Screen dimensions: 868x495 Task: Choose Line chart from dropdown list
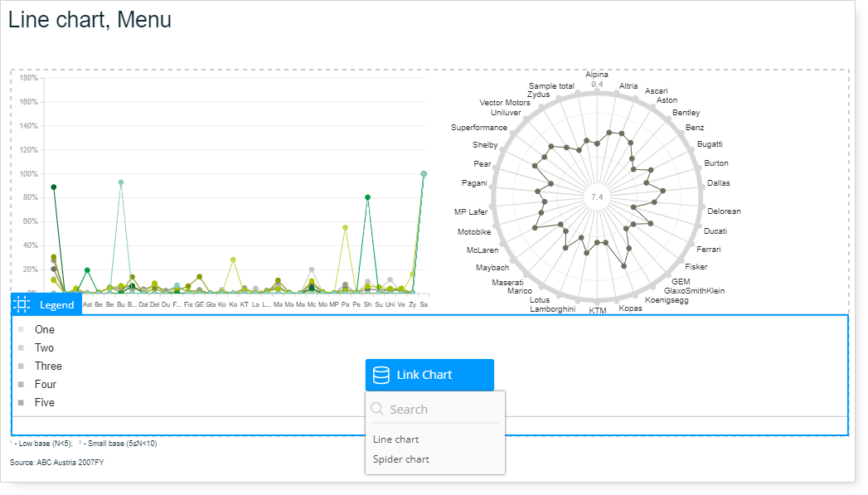click(395, 439)
